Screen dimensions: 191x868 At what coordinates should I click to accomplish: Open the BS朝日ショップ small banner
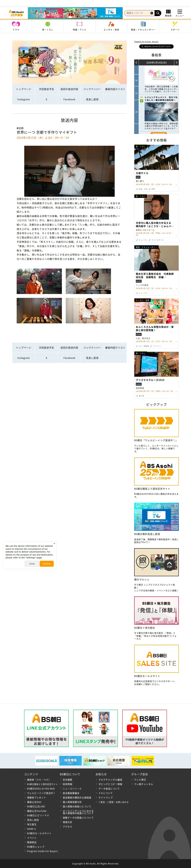point(94,761)
